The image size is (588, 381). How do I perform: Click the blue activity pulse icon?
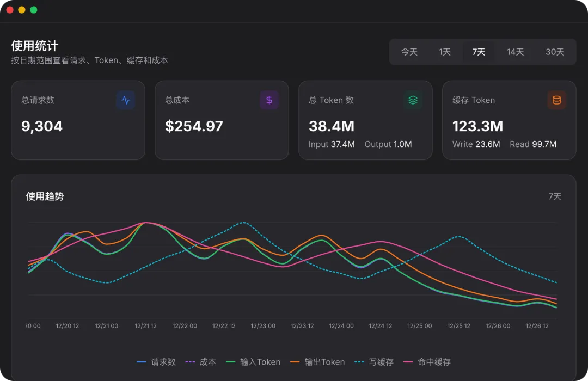[126, 100]
